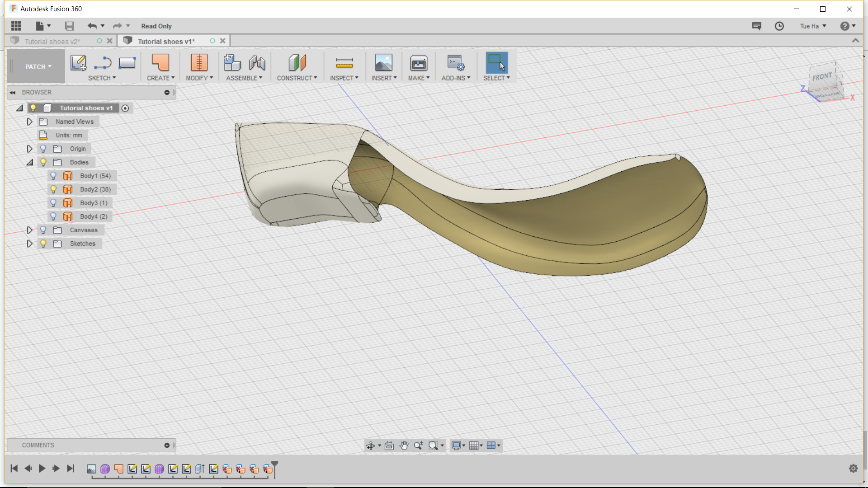Viewport: 868px width, 488px height.
Task: Toggle visibility bulb of Body1 (54)
Action: 53,176
